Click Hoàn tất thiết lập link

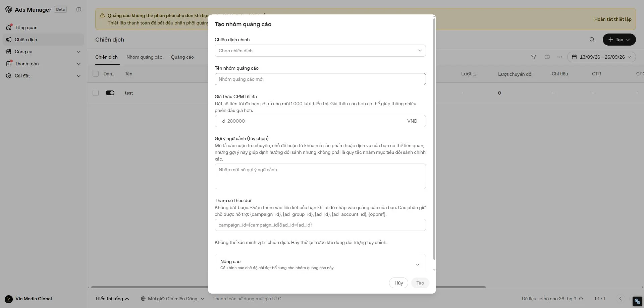(613, 19)
